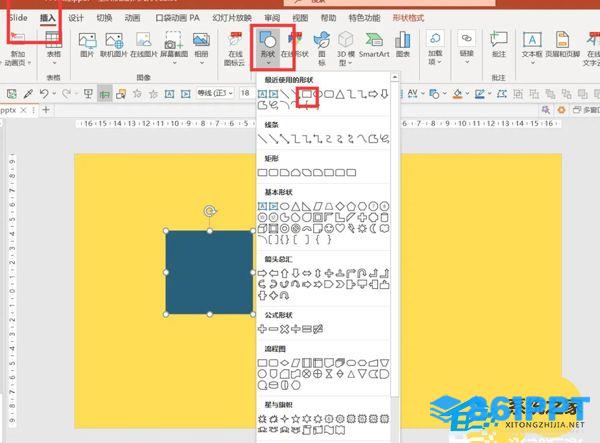Open the 相册 photo album tool
This screenshot has width=600, height=443.
(x=201, y=47)
